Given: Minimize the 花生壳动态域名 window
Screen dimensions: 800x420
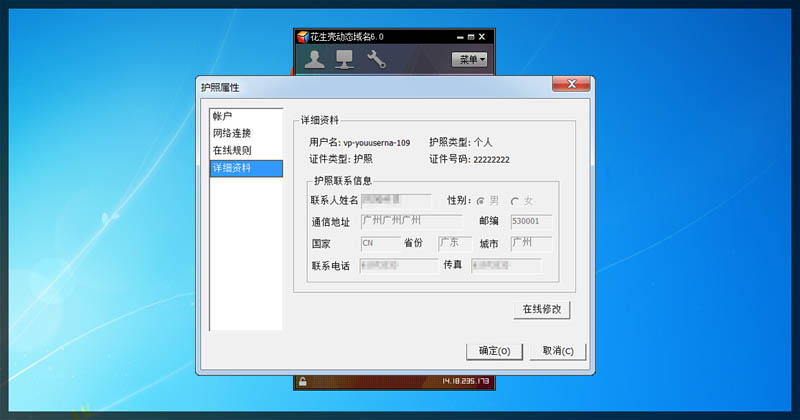Looking at the screenshot, I should coord(460,37).
